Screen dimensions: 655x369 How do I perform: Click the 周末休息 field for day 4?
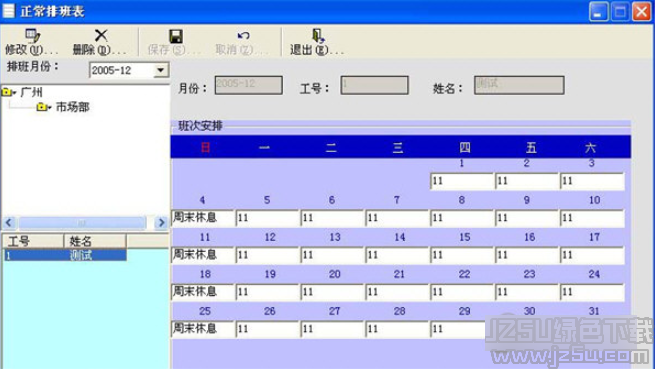(x=203, y=218)
